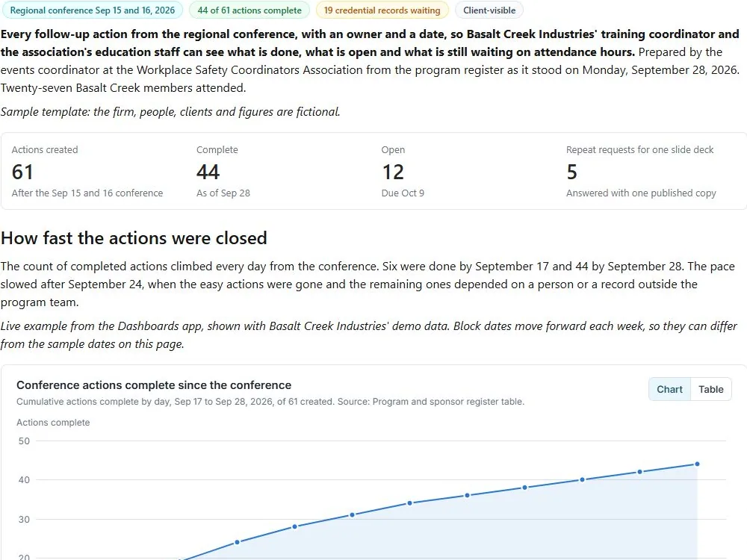
Task: Click the final chart data point near 44
Action: click(x=697, y=464)
